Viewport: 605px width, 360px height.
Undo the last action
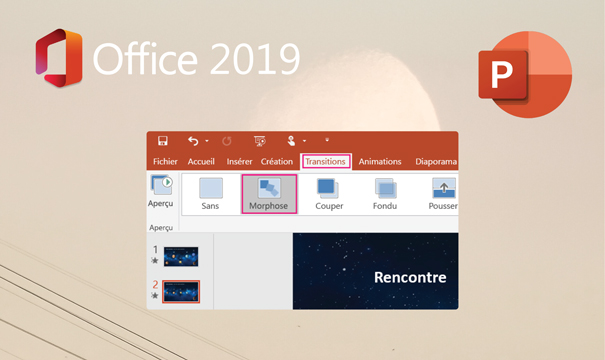coord(193,141)
